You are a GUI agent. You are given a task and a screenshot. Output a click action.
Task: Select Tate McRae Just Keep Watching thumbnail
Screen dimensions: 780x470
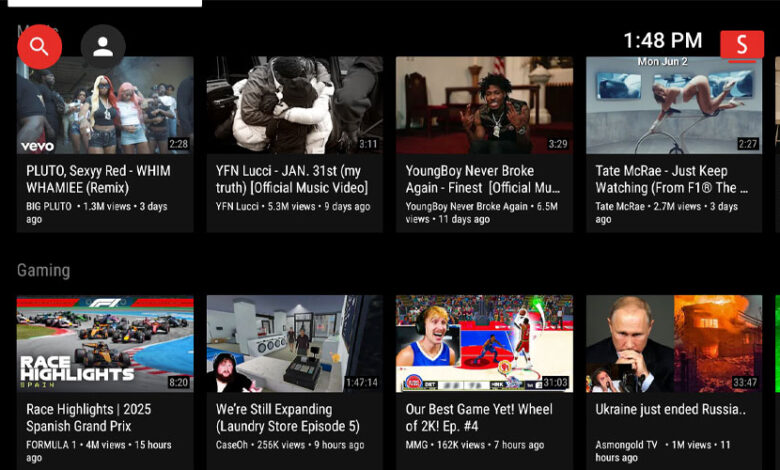tap(673, 105)
